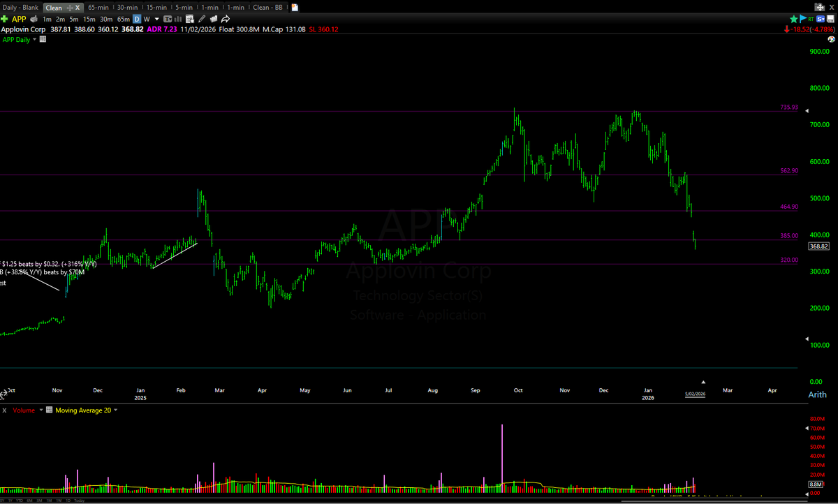Screen dimensions: 838x504
Task: Select the W weekly timeframe
Action: tap(147, 19)
